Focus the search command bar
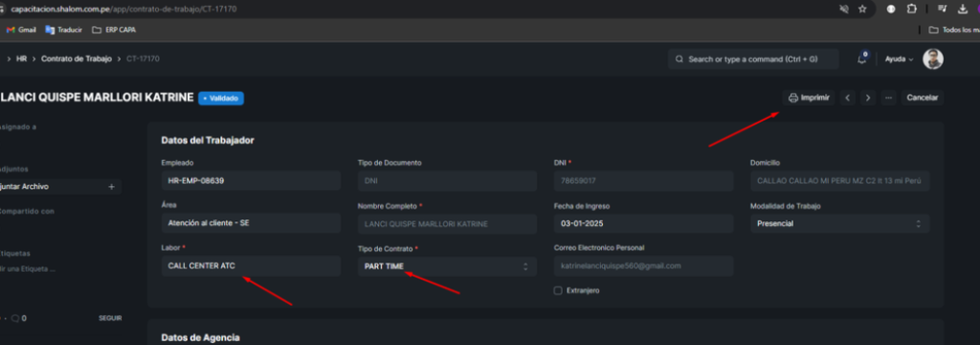980x345 pixels. (753, 59)
